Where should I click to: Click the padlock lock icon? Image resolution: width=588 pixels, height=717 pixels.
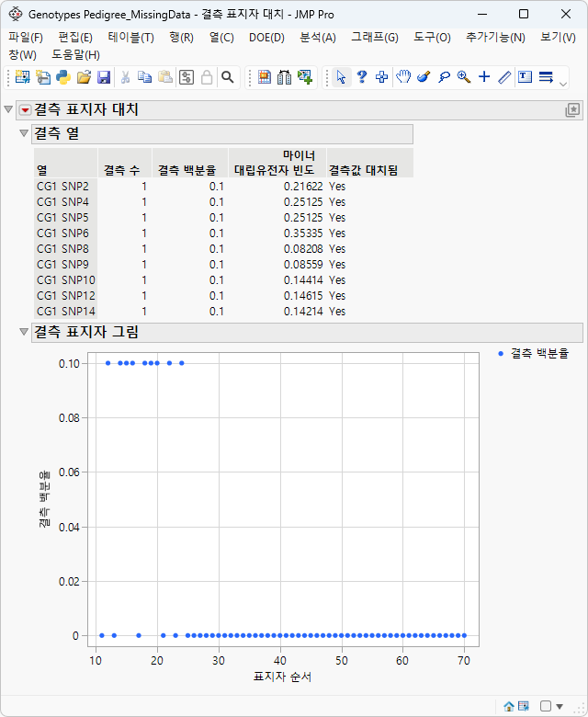(207, 77)
